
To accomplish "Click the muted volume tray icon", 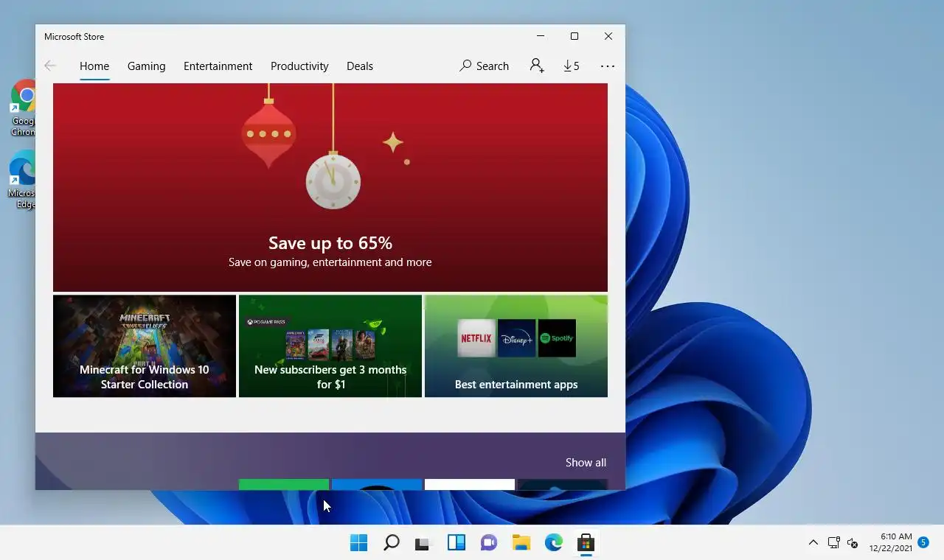I will pyautogui.click(x=853, y=543).
